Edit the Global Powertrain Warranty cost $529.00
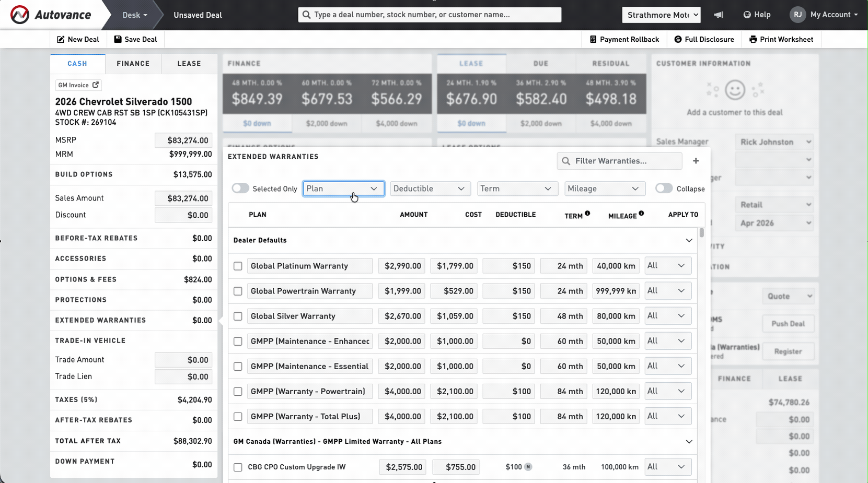 click(454, 291)
